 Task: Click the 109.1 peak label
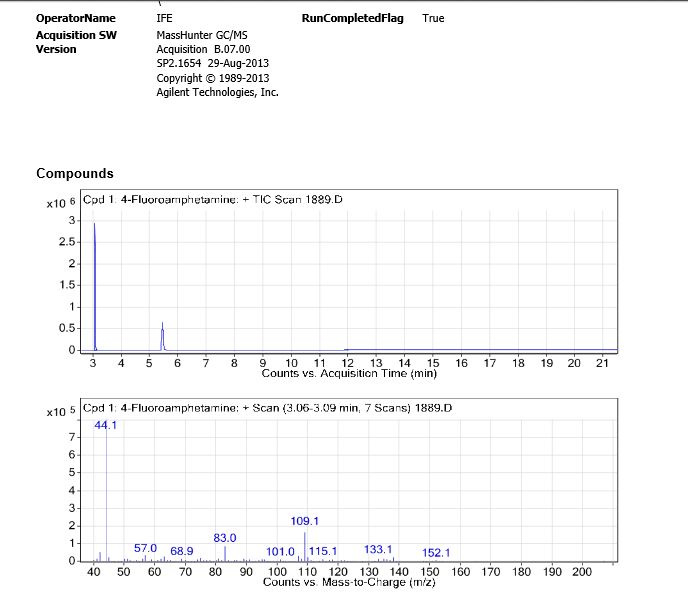click(x=305, y=521)
